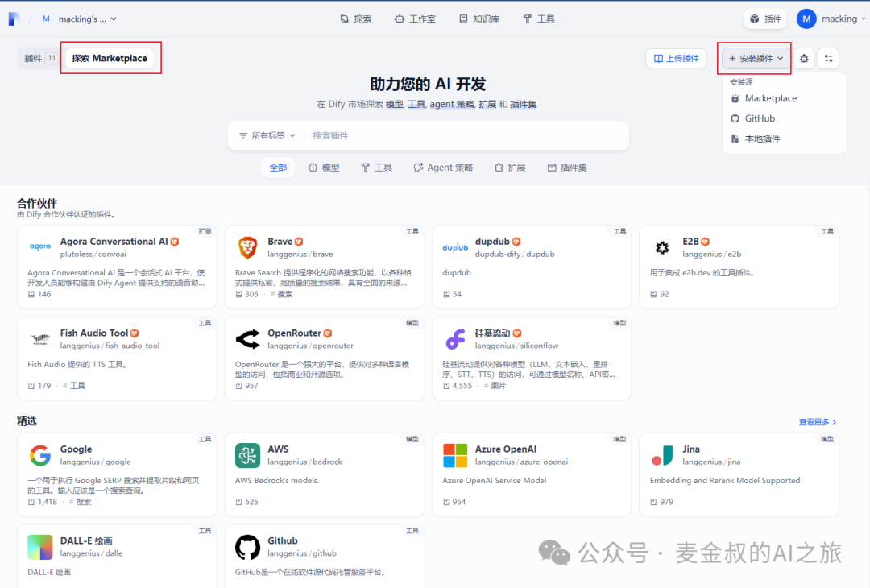Click the OpenRouter verified partner badge
The image size is (870, 588).
tap(328, 333)
